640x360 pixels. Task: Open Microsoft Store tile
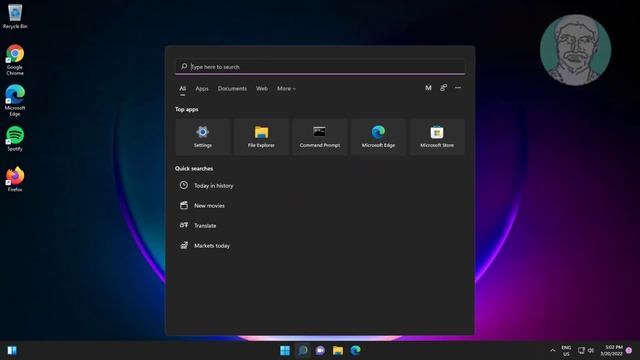click(437, 137)
